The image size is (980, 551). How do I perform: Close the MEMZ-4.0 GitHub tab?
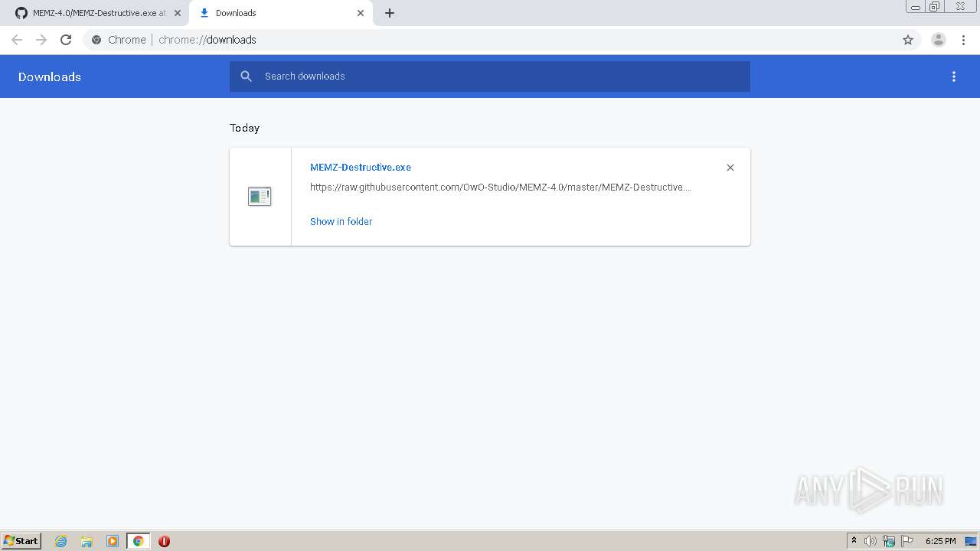(178, 13)
